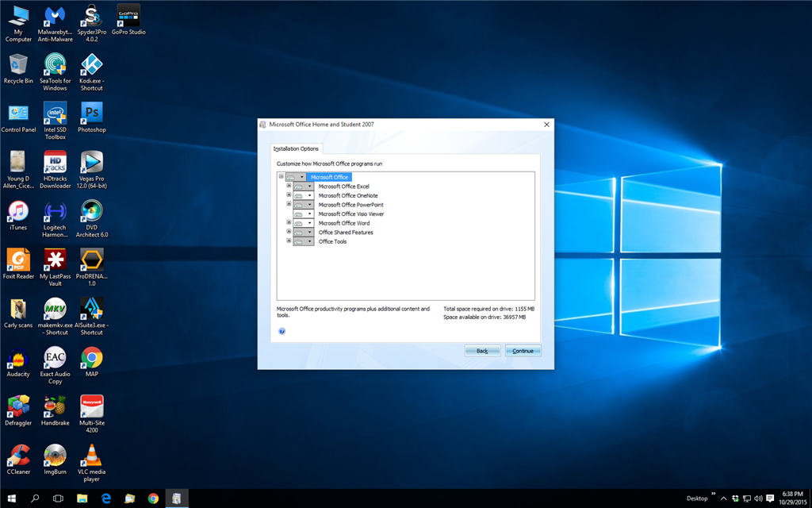Image resolution: width=812 pixels, height=508 pixels.
Task: Open the Windows Start menu
Action: coord(11,498)
